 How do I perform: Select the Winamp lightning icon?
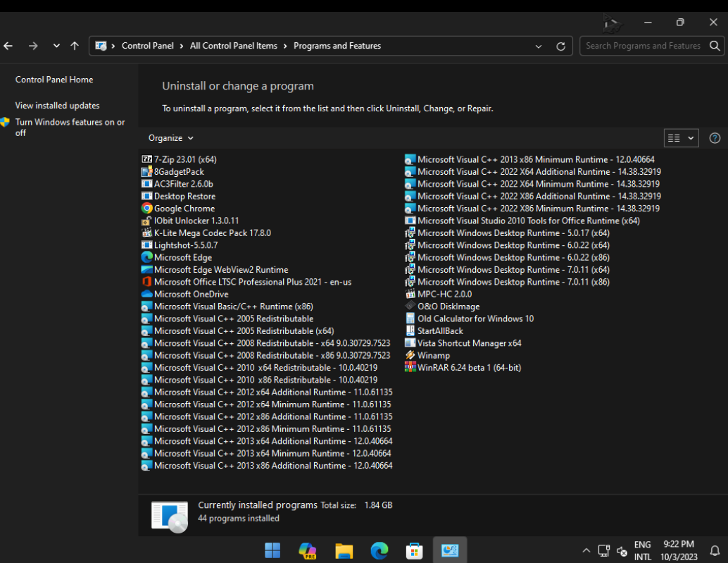(x=410, y=355)
